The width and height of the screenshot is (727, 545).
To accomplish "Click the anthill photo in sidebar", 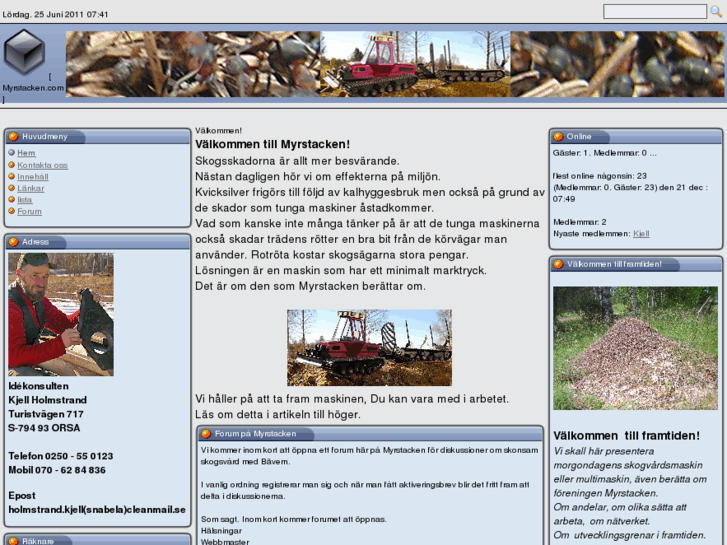I will coord(635,348).
